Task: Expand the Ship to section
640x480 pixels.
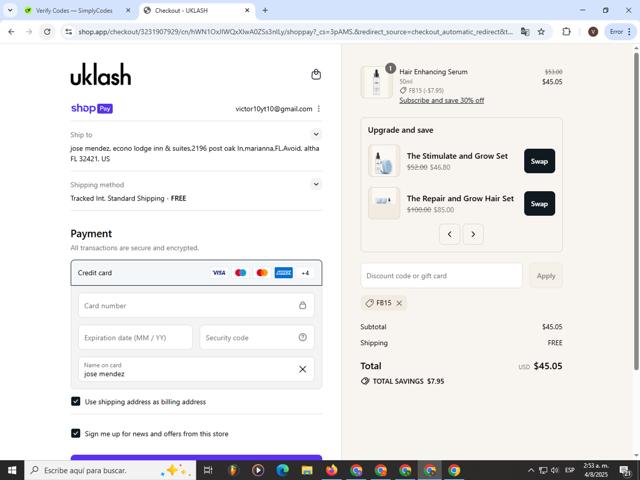Action: click(316, 134)
